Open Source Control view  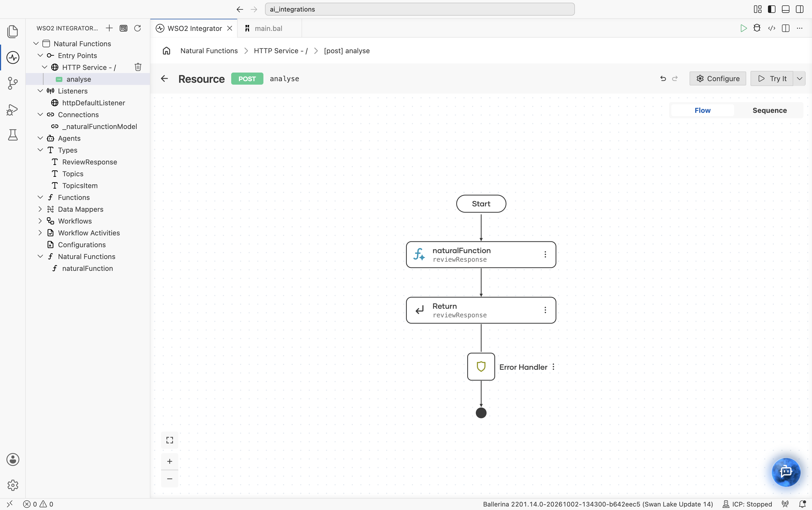click(x=12, y=83)
